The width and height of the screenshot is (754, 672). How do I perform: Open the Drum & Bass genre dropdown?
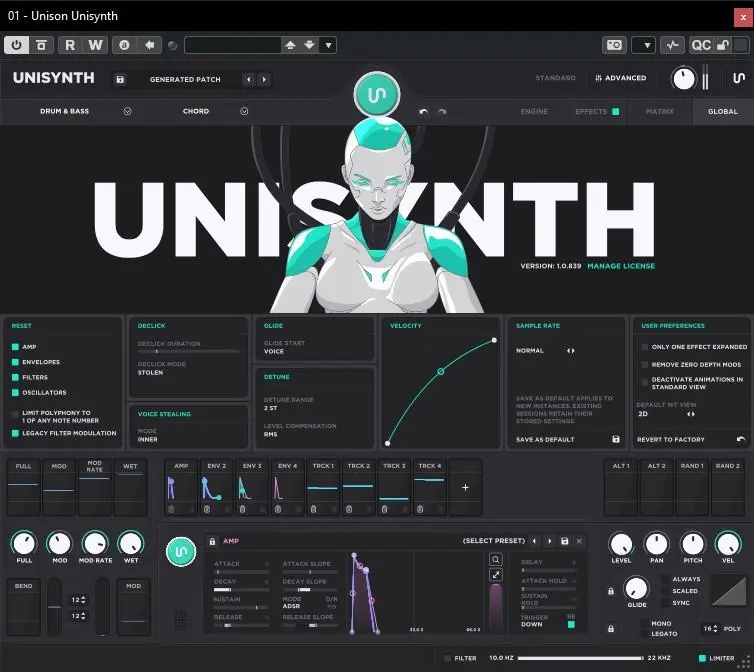127,111
